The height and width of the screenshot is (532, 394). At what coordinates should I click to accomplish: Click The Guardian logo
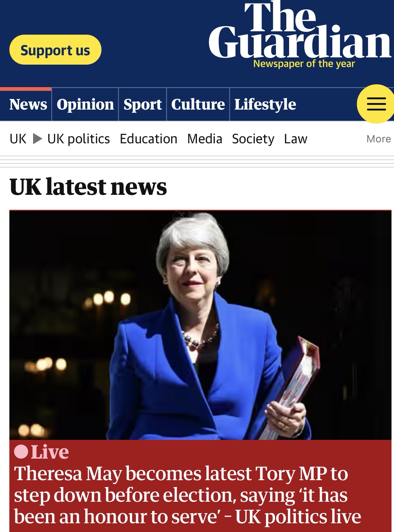point(300,34)
